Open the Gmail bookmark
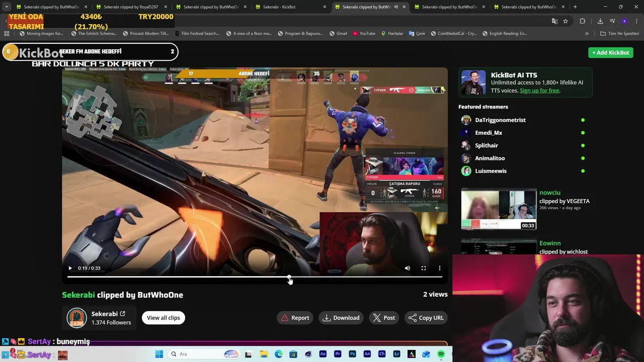Image resolution: width=644 pixels, height=362 pixels. tap(338, 33)
